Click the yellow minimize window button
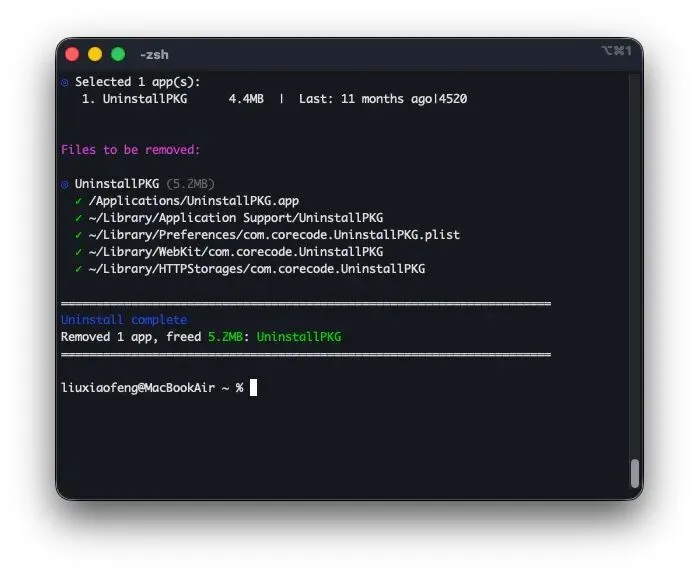Screen dimensions: 699x574 tap(95, 54)
